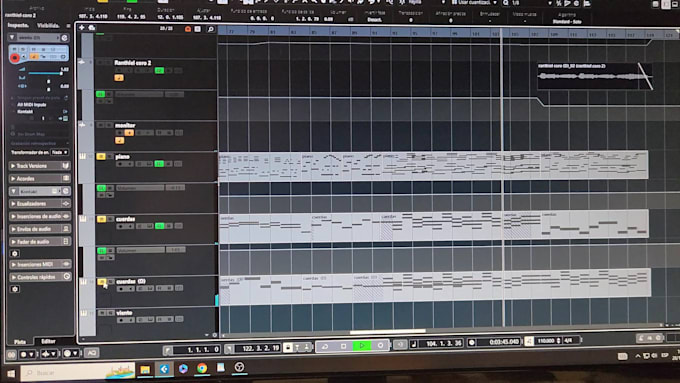Click the orange track filter icon
Screen dimensions: 680x383
(188, 29)
